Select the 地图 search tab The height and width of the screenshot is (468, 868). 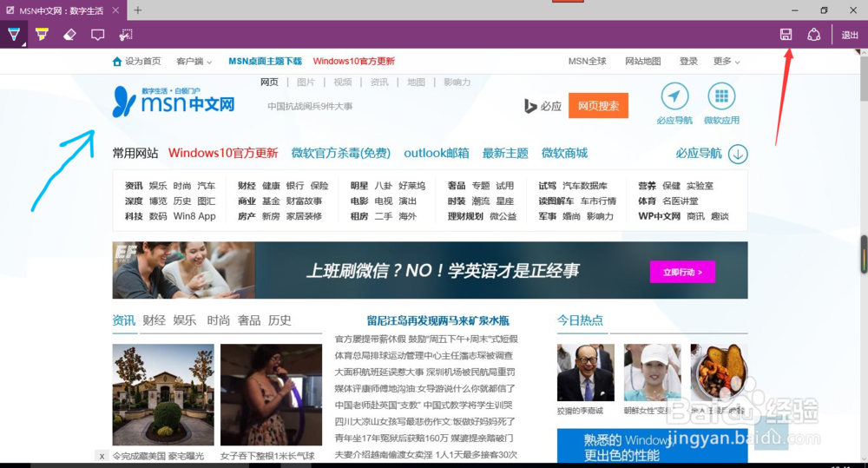(x=417, y=82)
